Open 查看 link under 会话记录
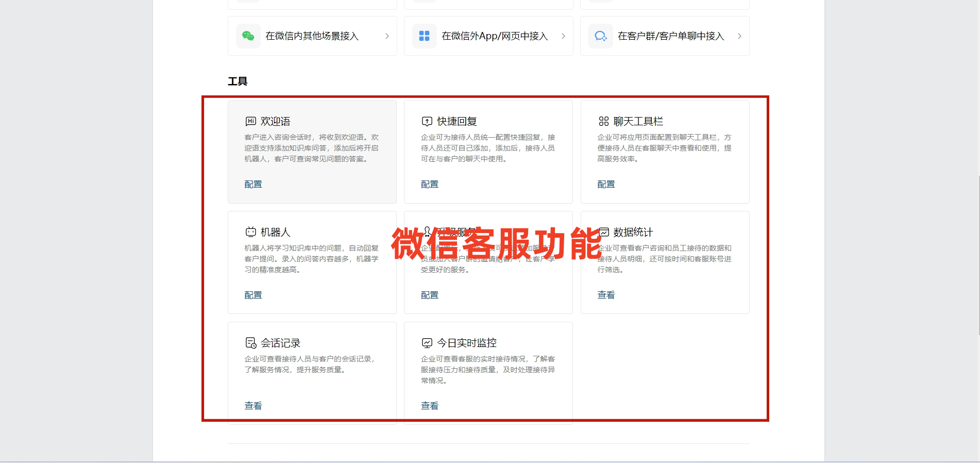The image size is (980, 463). pyautogui.click(x=253, y=406)
